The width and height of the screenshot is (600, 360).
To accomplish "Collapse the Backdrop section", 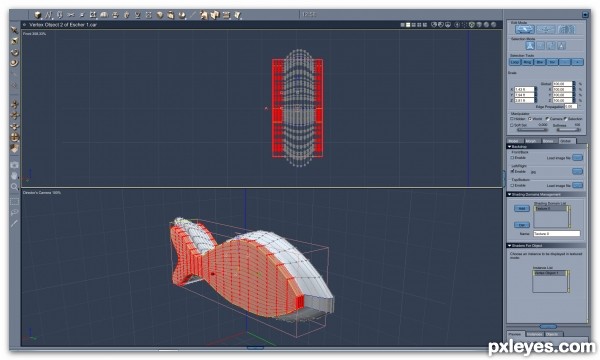I will [510, 147].
